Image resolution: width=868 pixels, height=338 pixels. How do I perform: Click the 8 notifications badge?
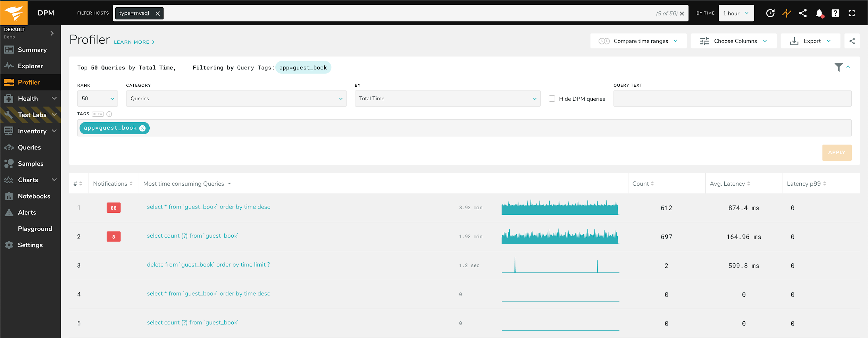point(114,237)
